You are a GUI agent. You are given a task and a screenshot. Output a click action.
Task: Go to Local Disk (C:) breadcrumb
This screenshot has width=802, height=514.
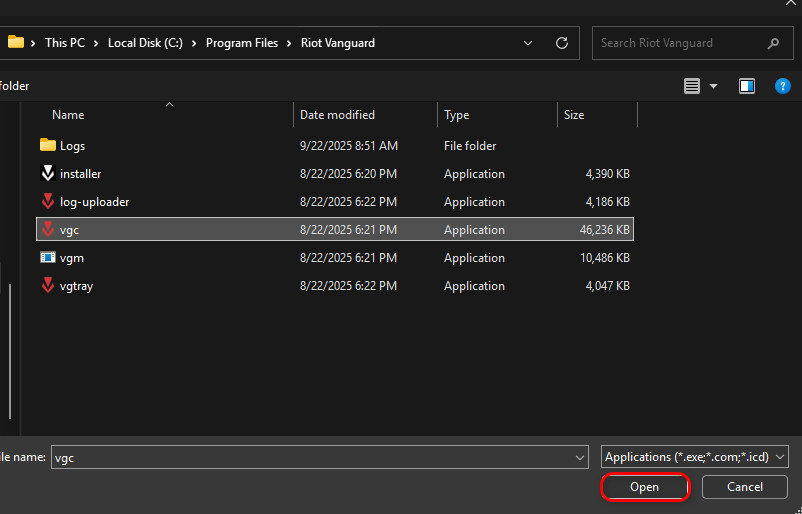[146, 43]
